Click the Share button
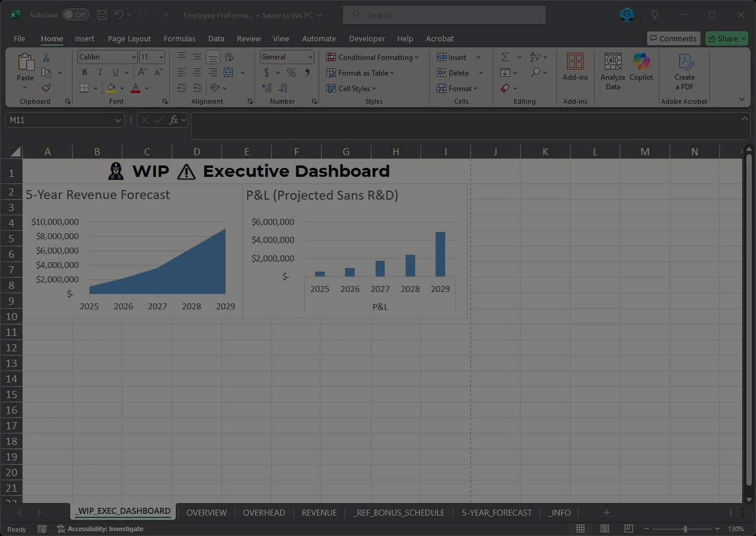 click(x=727, y=38)
